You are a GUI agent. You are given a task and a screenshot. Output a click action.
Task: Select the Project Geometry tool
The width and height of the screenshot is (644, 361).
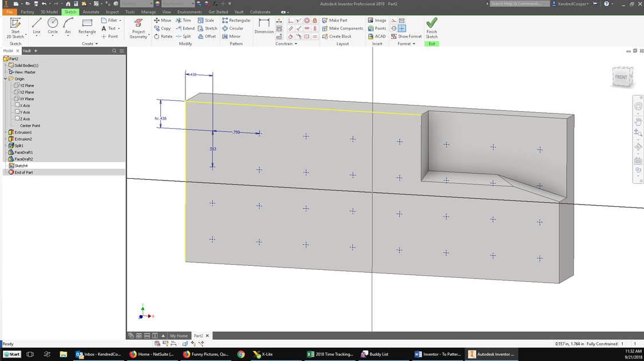(139, 28)
